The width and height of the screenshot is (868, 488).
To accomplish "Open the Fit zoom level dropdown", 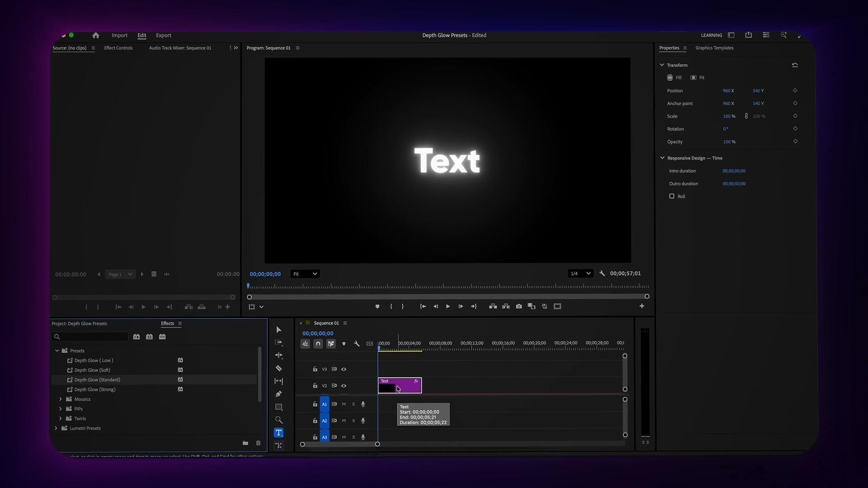I will (x=305, y=274).
